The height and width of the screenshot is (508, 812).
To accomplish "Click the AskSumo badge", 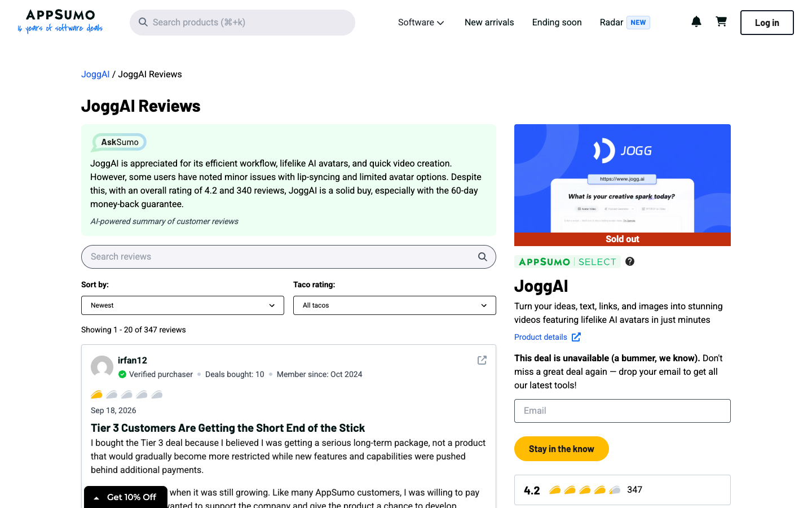I will (119, 142).
